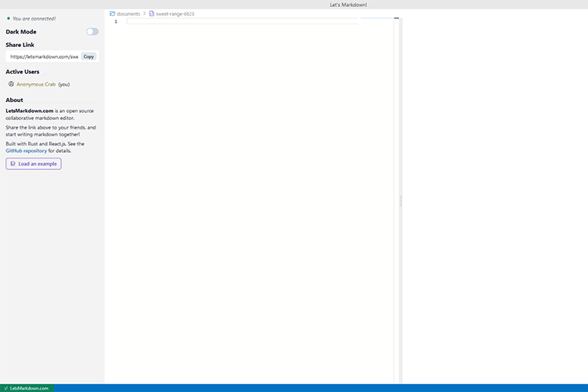Click the book icon in Load an example
The width and height of the screenshot is (588, 392).
tap(13, 164)
